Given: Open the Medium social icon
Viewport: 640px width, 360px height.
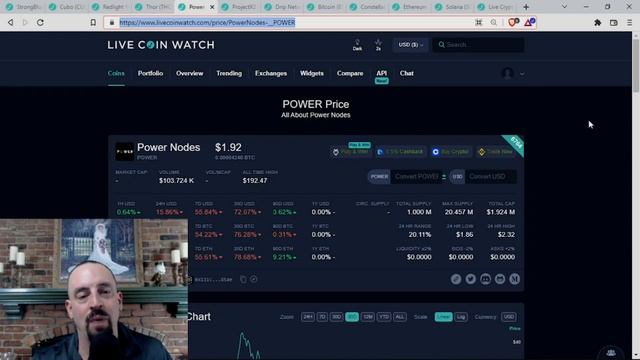Looking at the screenshot, I should click(515, 279).
